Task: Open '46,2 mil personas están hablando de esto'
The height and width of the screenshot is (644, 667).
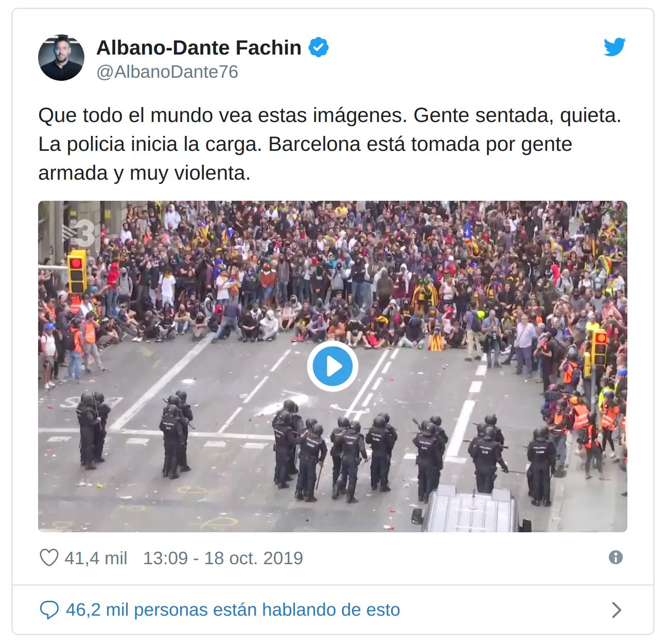Action: coord(233,610)
